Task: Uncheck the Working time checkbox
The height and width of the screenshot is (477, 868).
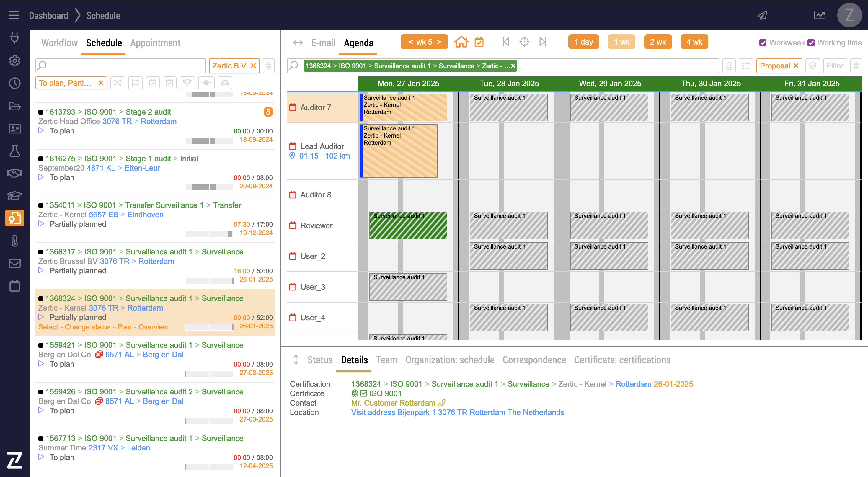Action: pyautogui.click(x=811, y=43)
